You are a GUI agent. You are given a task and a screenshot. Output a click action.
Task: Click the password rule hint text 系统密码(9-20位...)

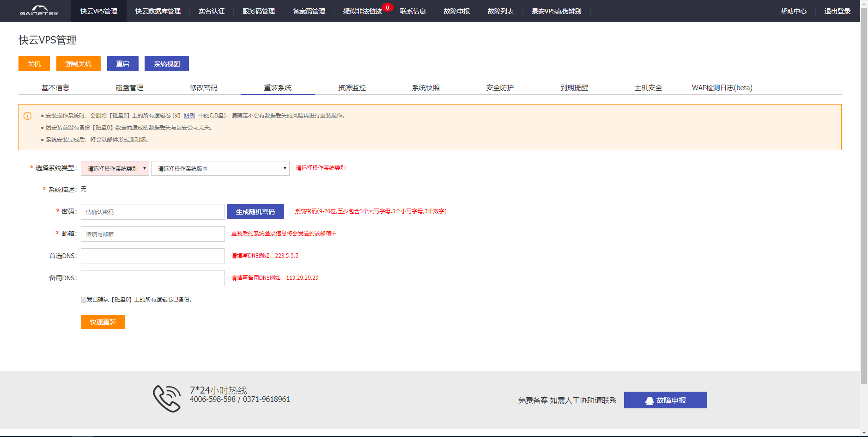tap(370, 211)
